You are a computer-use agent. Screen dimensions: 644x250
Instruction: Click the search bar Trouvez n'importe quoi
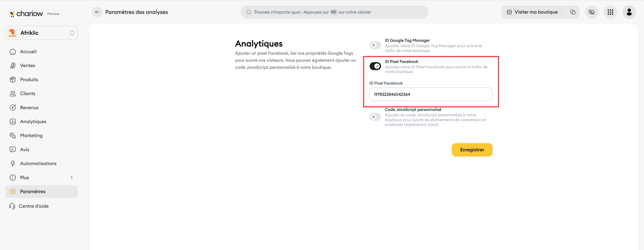334,12
